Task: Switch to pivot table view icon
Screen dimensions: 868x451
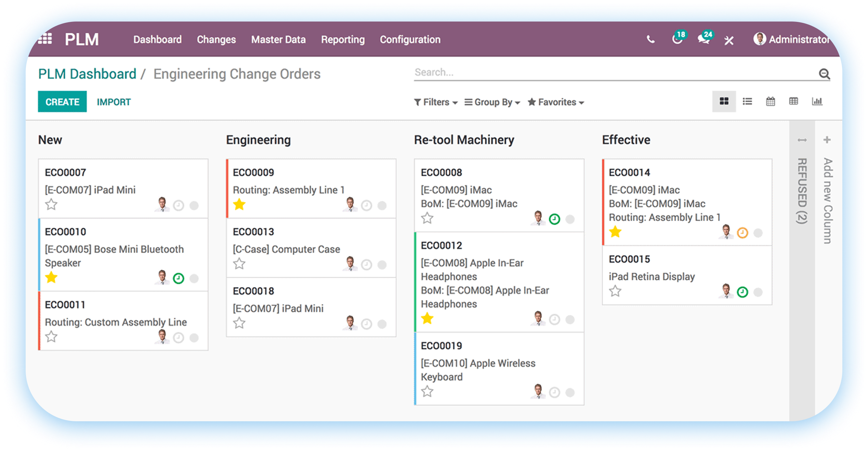Action: [793, 101]
